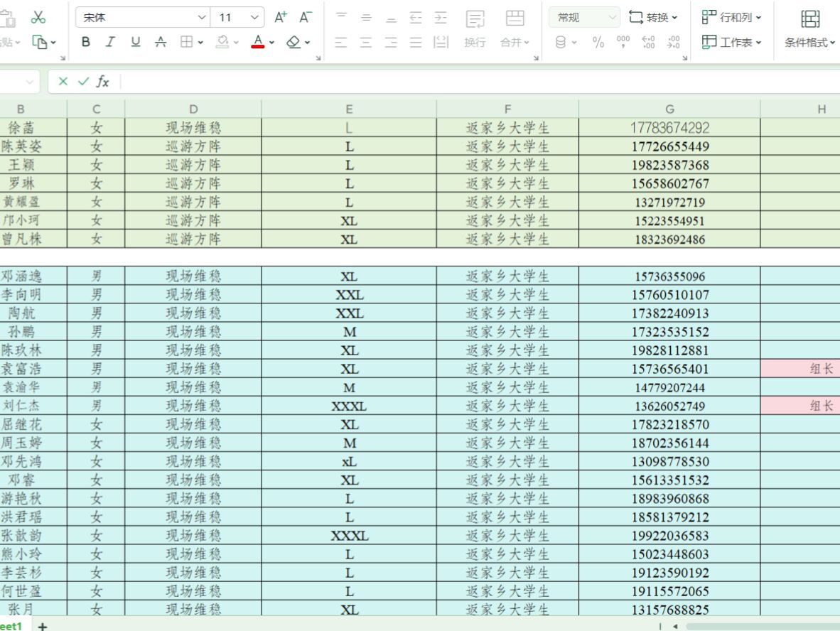Decrease font size with A- icon
840x631 pixels.
(x=306, y=17)
